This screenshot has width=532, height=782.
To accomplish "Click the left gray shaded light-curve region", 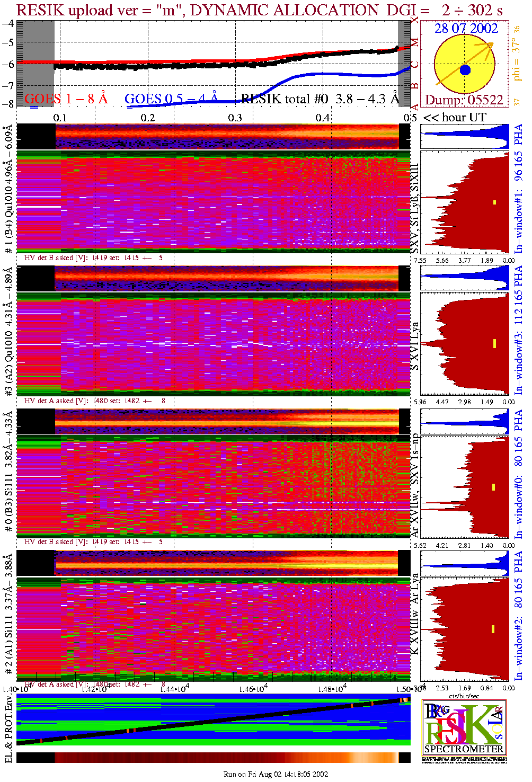I will coord(36,64).
